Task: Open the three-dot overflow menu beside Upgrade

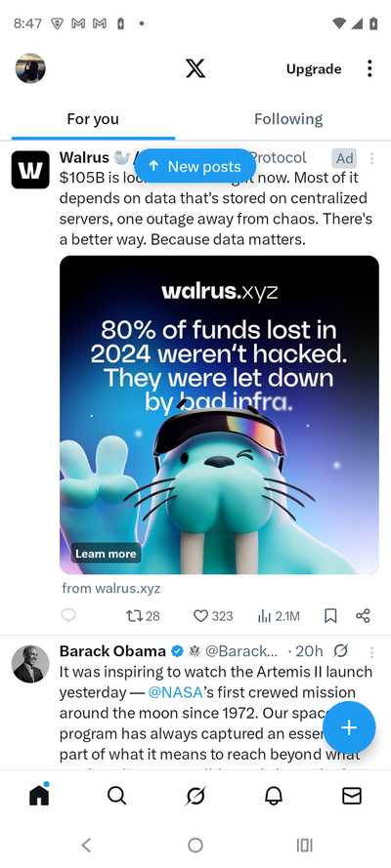Action: [369, 68]
